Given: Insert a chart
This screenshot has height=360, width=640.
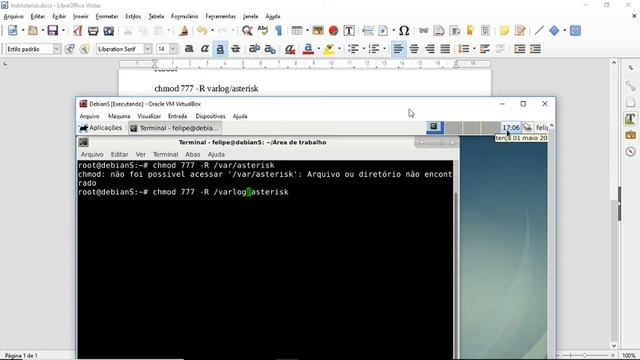Looking at the screenshot, I should click(x=333, y=31).
